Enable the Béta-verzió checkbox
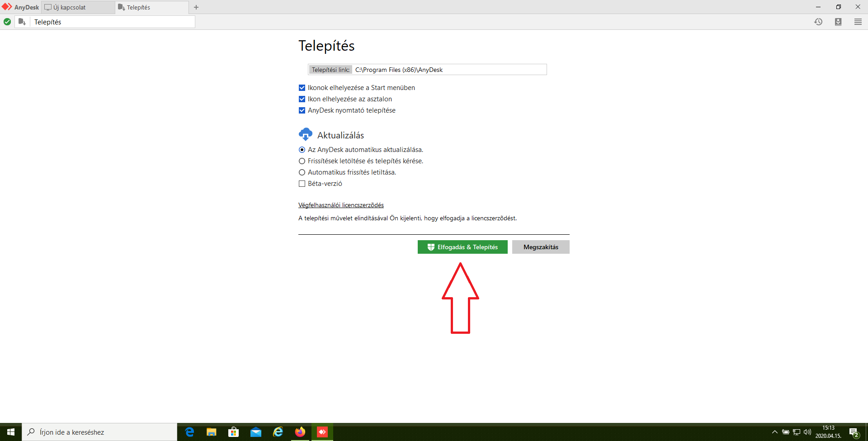Screen dimensions: 868x441 (302, 184)
